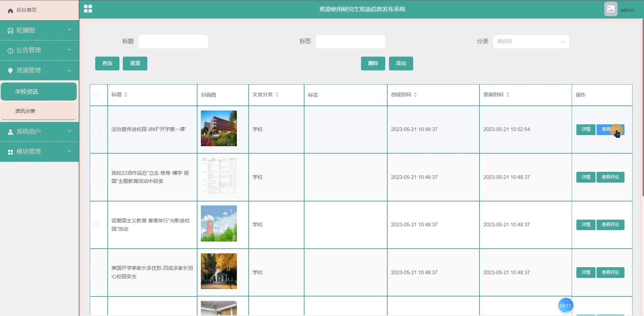Click the 标题 search input field

click(173, 41)
